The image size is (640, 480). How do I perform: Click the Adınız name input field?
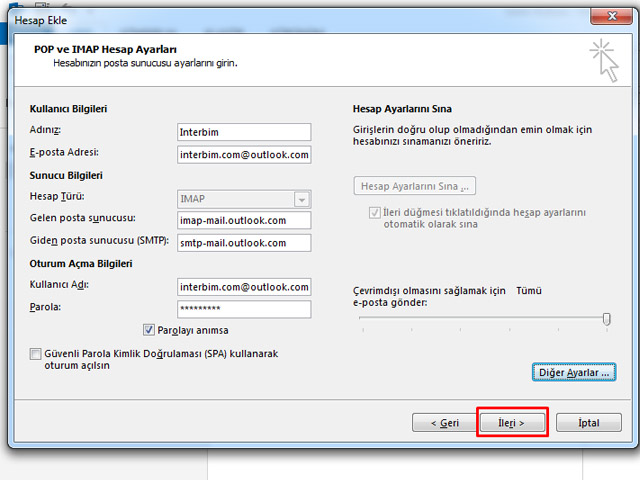coord(244,132)
